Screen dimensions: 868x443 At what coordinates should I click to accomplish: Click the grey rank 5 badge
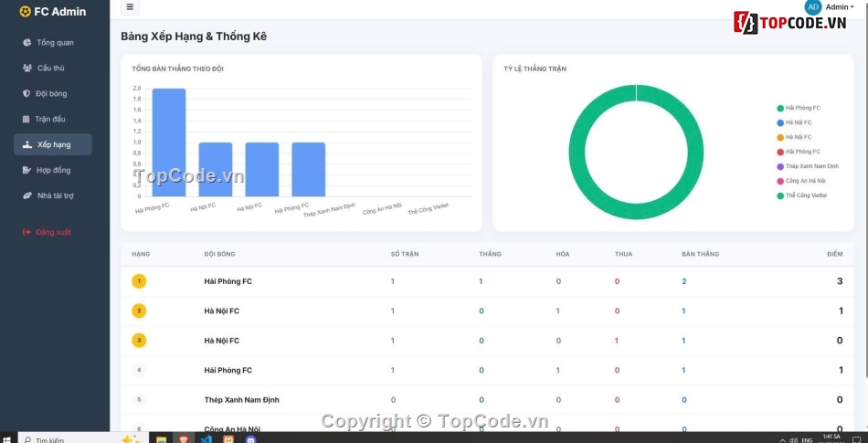(x=139, y=400)
